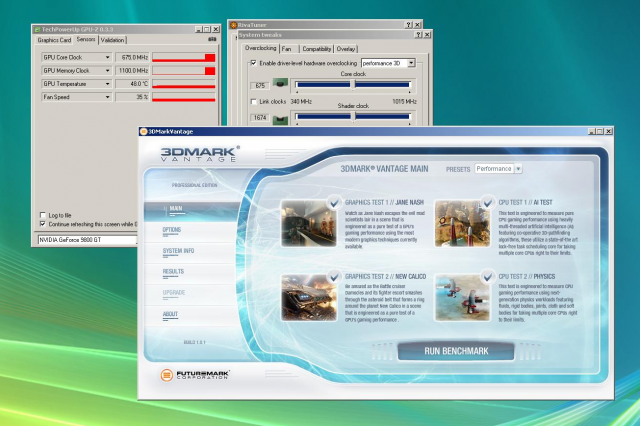The image size is (640, 426).
Task: Click the Fan Speed red graph
Action: (184, 97)
